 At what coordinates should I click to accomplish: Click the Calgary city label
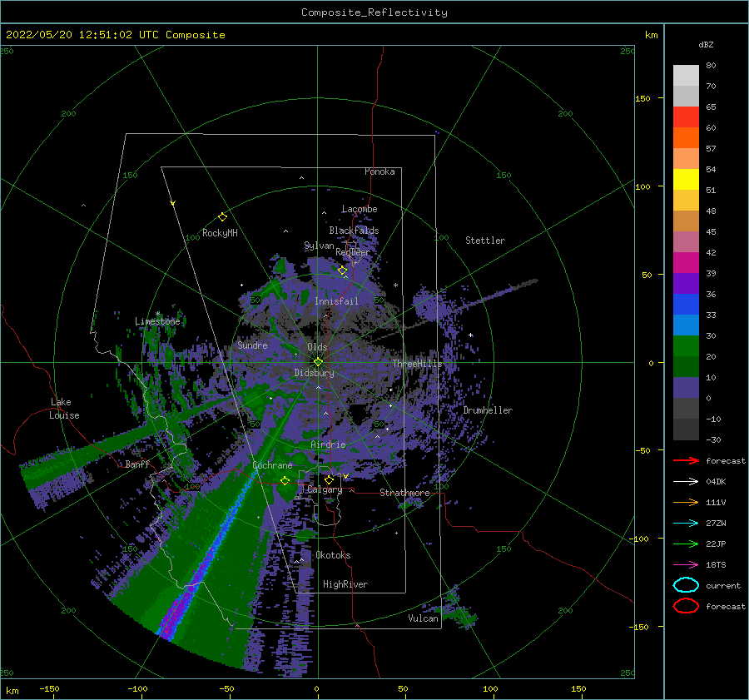click(325, 489)
